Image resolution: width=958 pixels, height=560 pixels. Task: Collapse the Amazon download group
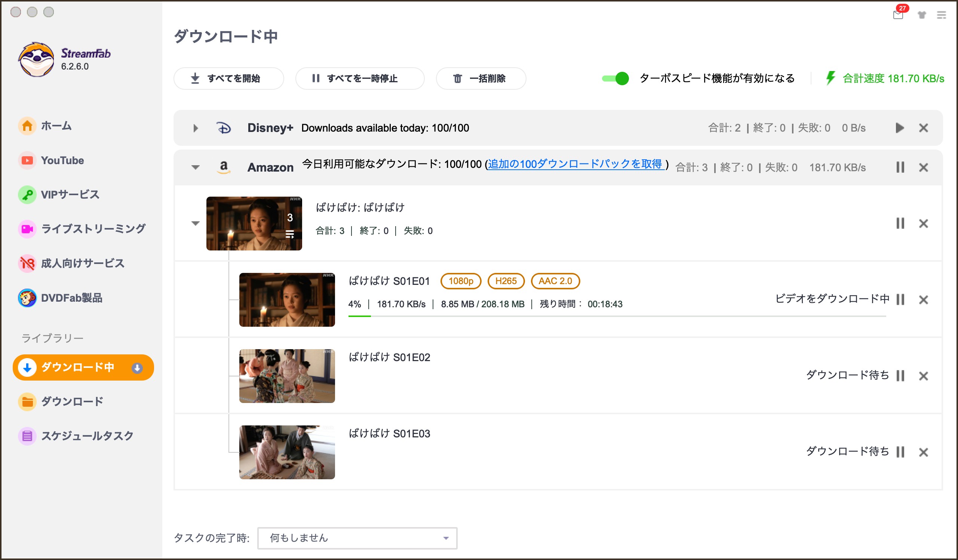(x=196, y=167)
